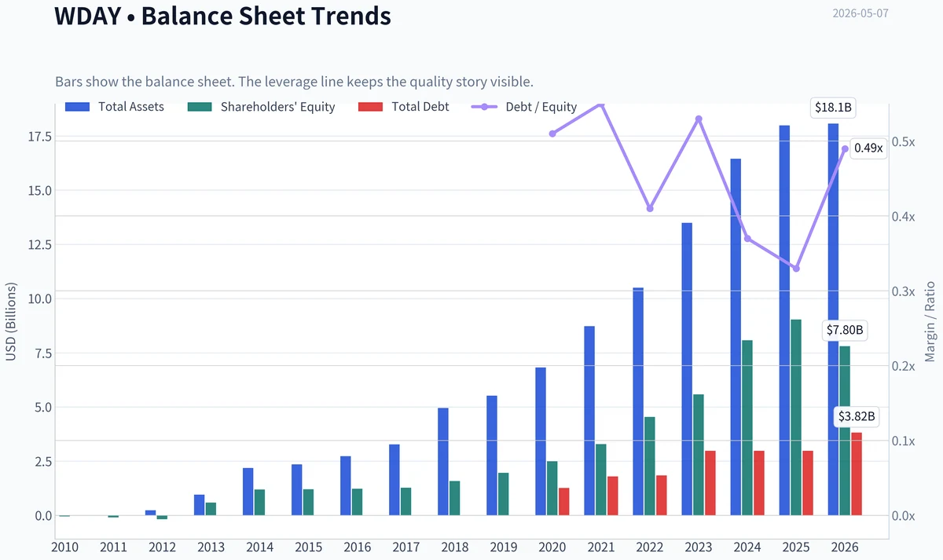
Task: Click the 2025 Debt / Equity line point
Action: [796, 269]
